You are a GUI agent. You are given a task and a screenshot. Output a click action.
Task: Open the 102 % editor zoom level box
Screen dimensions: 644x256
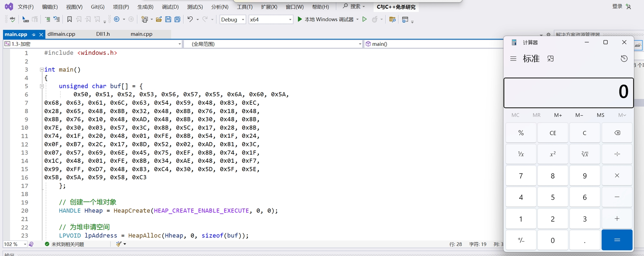tap(15, 244)
